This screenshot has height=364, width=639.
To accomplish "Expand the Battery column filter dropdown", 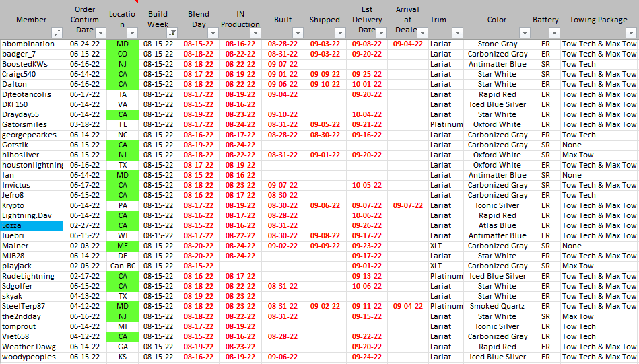I will pos(553,32).
